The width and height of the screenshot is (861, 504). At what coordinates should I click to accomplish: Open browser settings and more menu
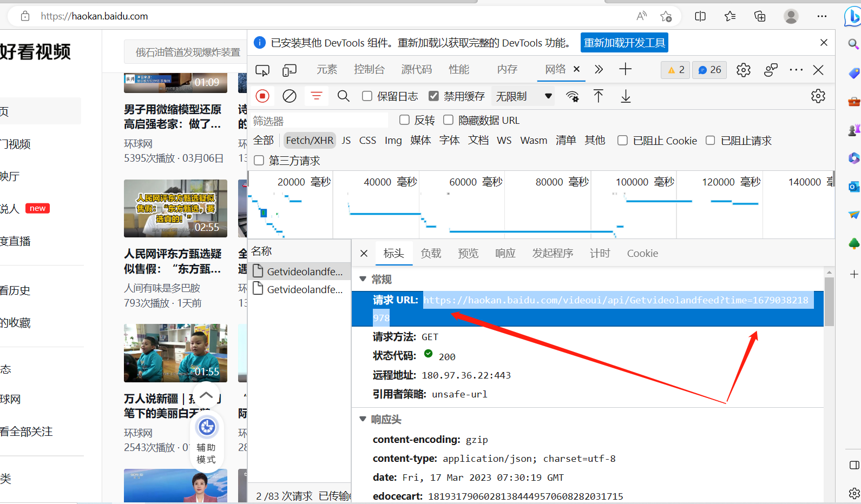[x=822, y=16]
